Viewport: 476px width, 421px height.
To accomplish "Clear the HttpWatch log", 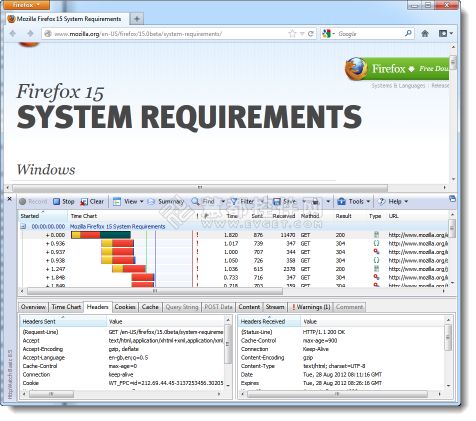I will [92, 202].
